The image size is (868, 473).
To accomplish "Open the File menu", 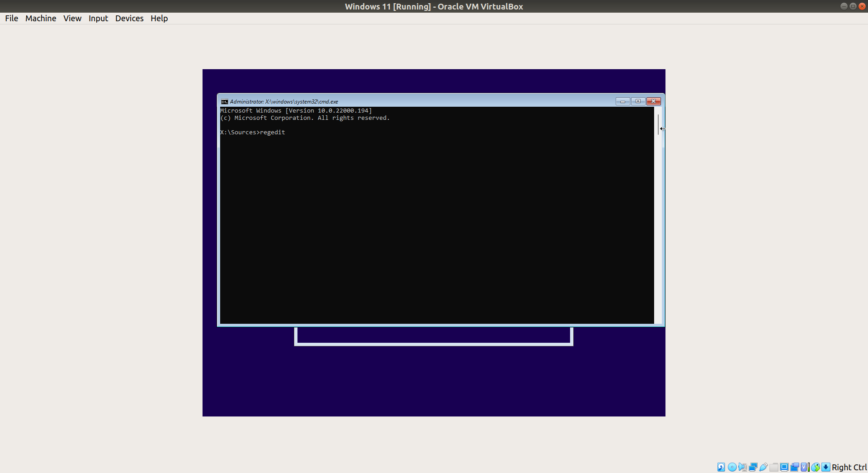I will pos(12,18).
